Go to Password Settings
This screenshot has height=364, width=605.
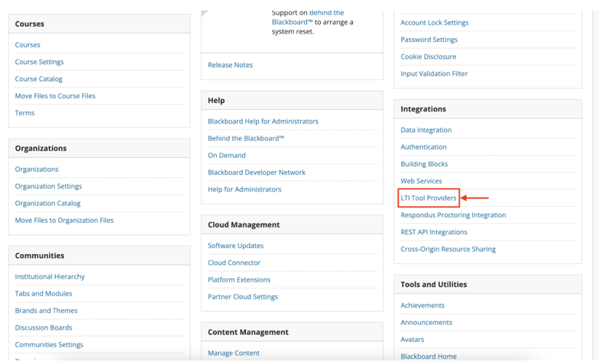tap(429, 40)
